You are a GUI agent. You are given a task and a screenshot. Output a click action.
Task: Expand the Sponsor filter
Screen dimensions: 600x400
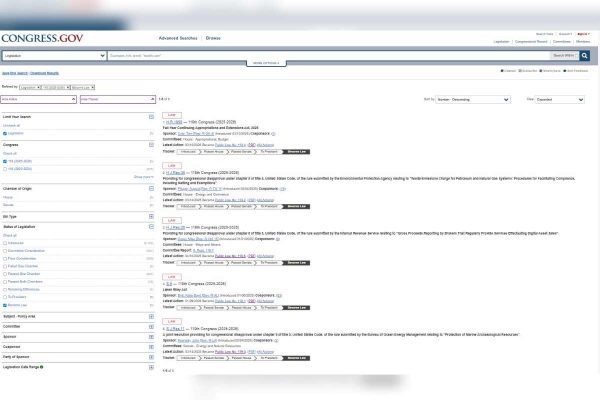151,337
